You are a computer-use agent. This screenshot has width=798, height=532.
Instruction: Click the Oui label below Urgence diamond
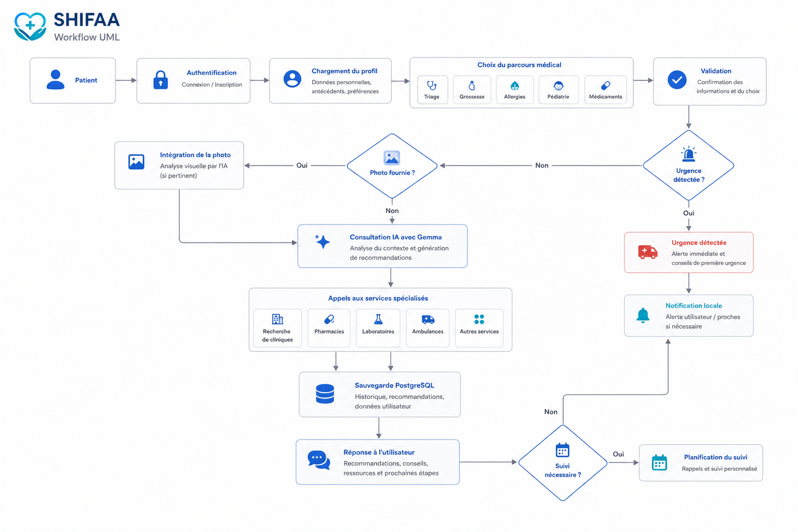coord(689,213)
